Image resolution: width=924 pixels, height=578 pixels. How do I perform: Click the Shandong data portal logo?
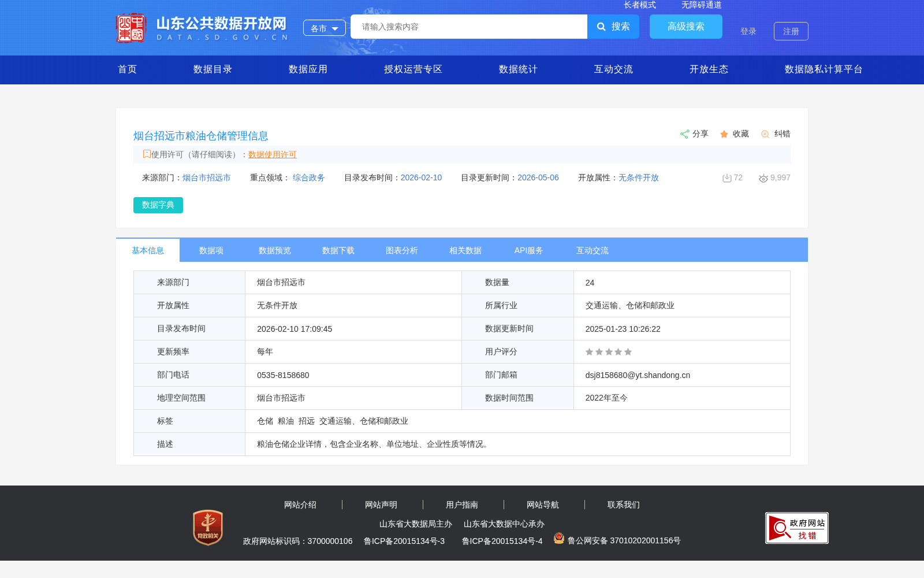[x=202, y=28]
